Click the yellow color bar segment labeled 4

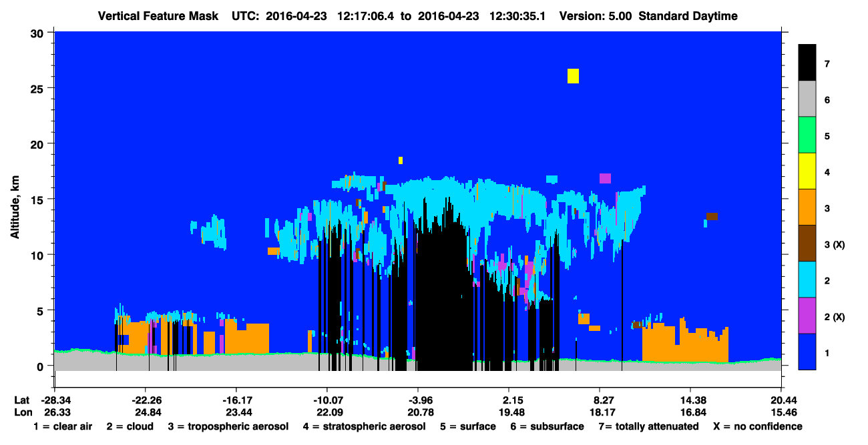pos(807,171)
